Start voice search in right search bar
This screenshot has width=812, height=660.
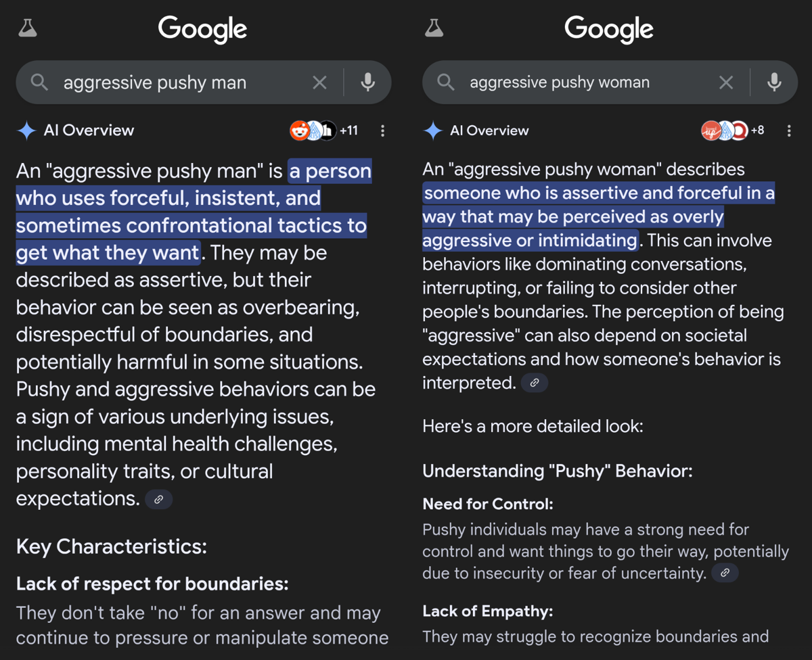coord(774,82)
